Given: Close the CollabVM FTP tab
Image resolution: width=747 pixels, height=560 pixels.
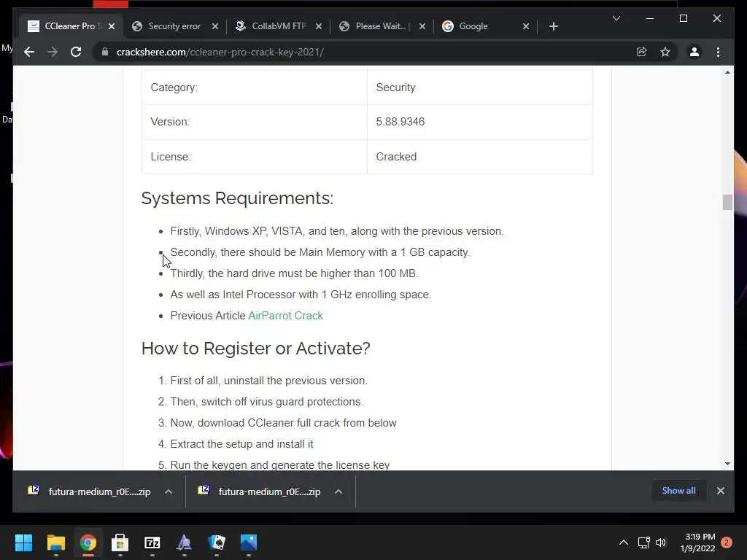Looking at the screenshot, I should click(319, 26).
